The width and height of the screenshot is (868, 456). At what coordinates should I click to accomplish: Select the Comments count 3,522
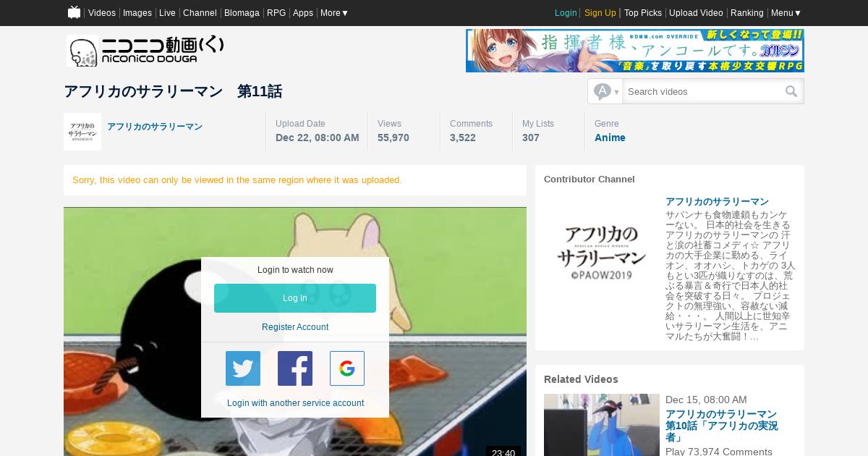(463, 138)
